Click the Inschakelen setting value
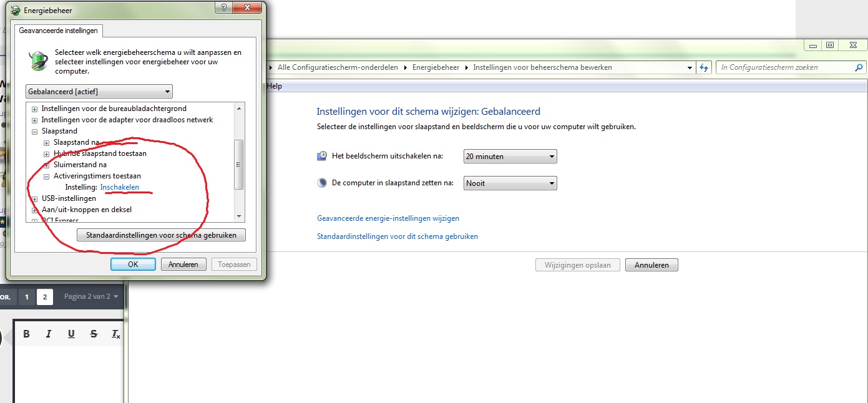The width and height of the screenshot is (868, 403). tap(120, 187)
